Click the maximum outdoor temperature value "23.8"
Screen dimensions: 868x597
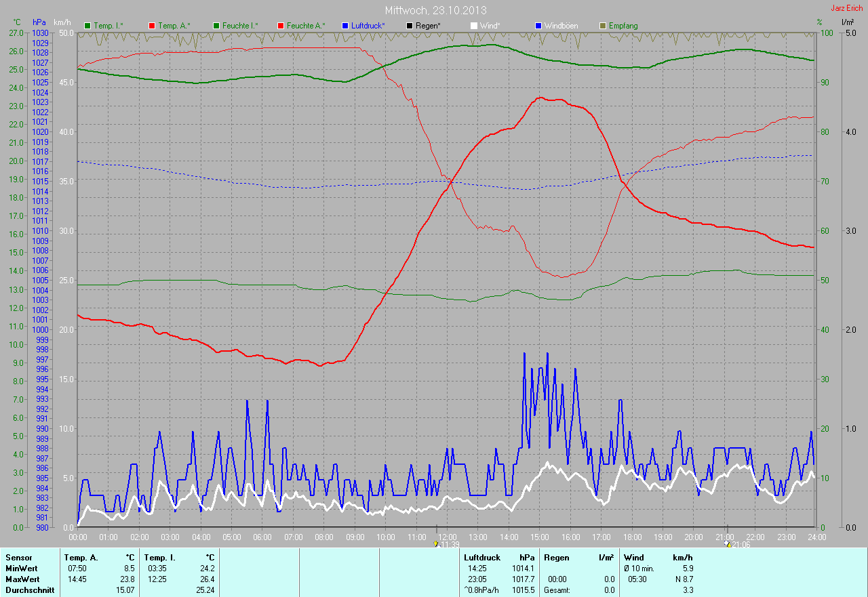coord(127,579)
